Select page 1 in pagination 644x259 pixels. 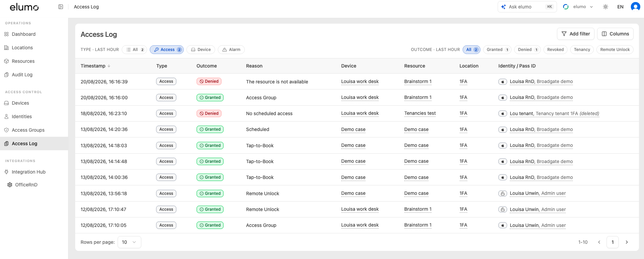pyautogui.click(x=613, y=242)
